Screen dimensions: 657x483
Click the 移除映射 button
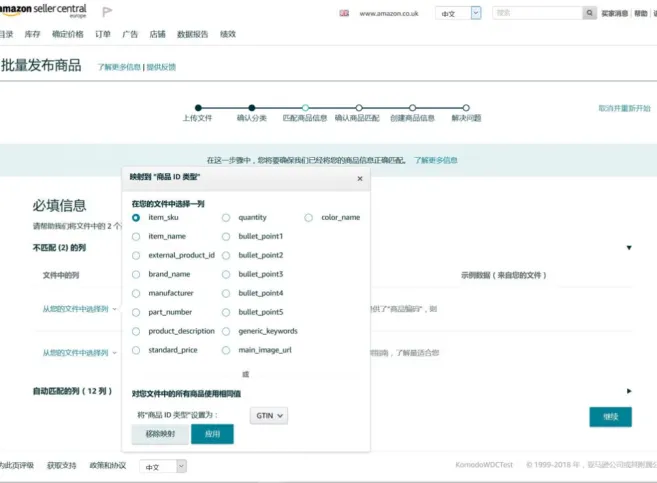[160, 434]
